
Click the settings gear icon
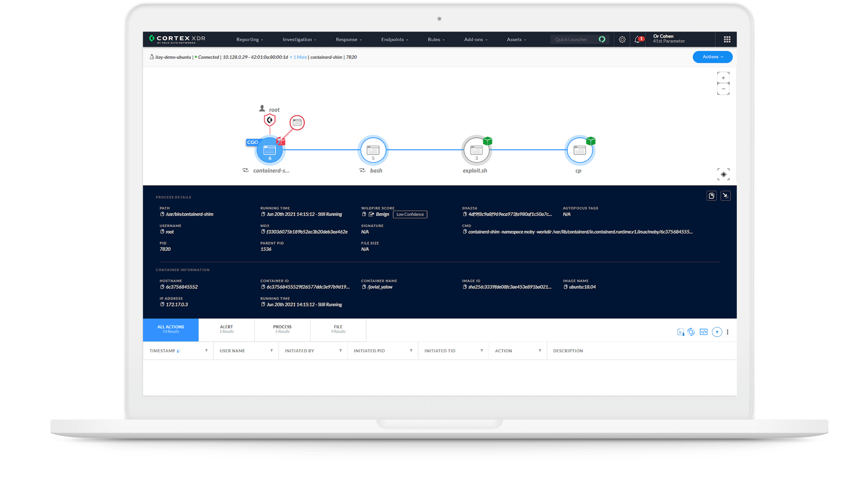[622, 39]
